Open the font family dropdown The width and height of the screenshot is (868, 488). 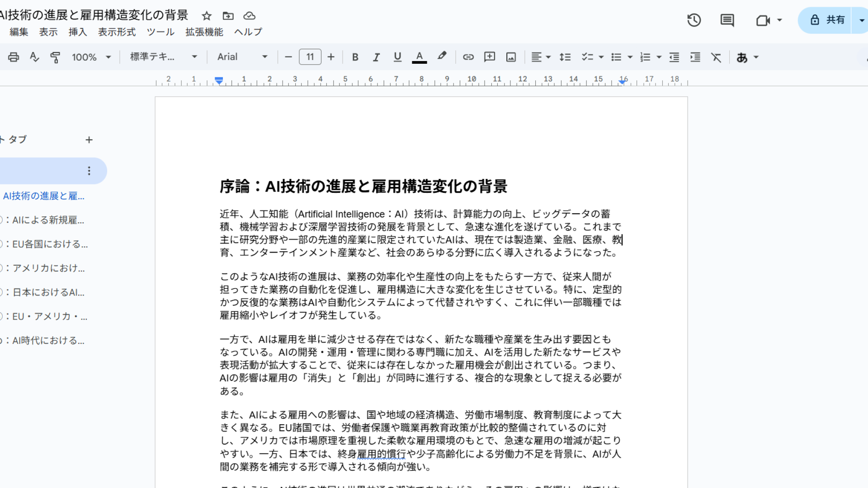242,57
